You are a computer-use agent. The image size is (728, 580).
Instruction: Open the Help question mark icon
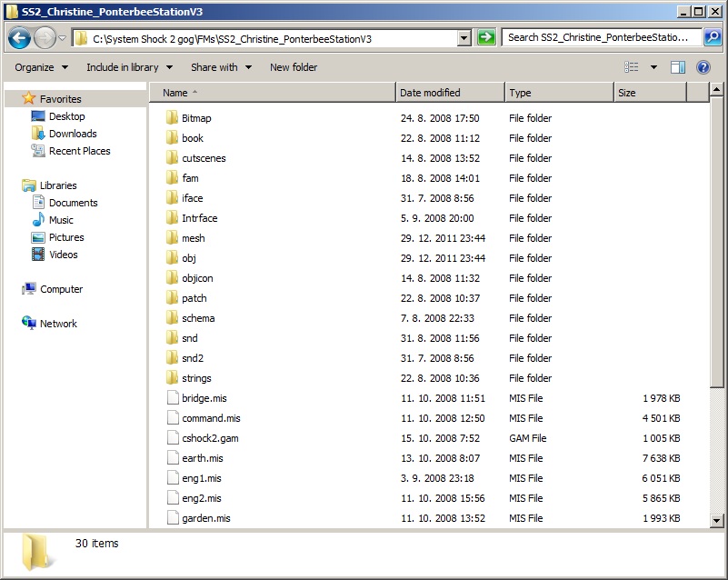pos(703,67)
